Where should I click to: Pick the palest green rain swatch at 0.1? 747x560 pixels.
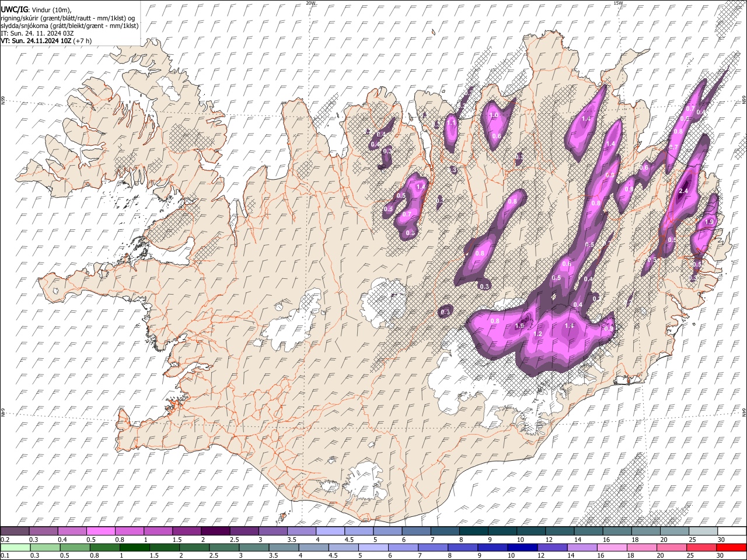15,547
